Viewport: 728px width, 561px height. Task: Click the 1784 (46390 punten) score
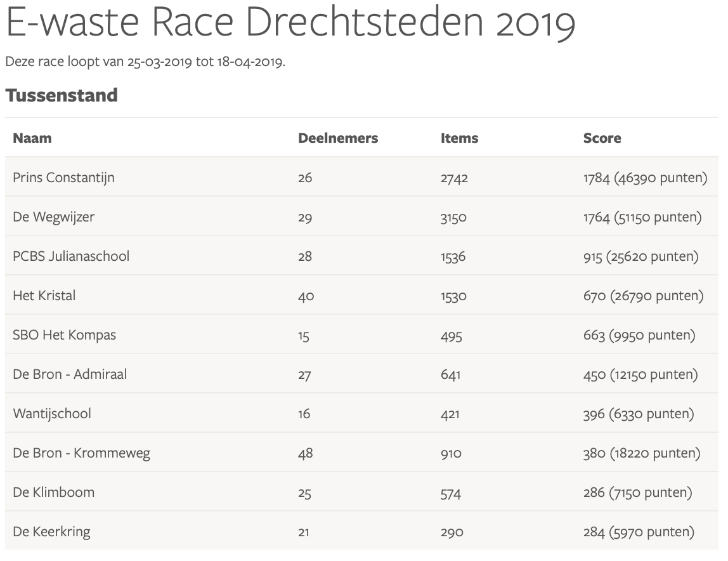click(x=645, y=178)
